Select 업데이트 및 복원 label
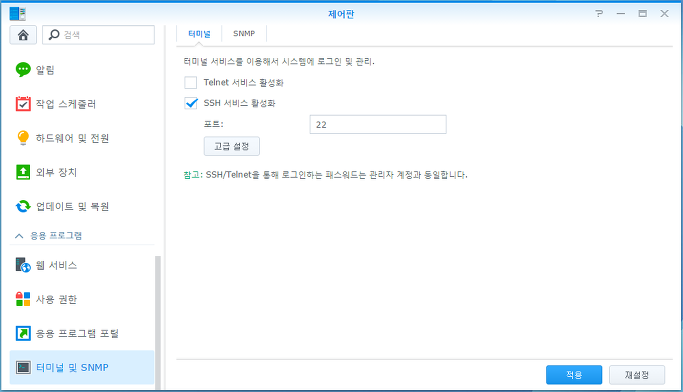Image resolution: width=683 pixels, height=392 pixels. [72, 206]
